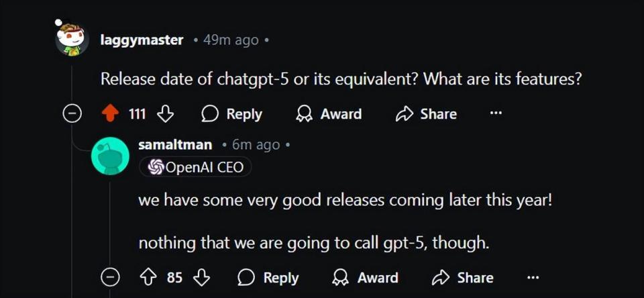Open more options on samaltman's reply
Image resolution: width=644 pixels, height=298 pixels.
coord(533,277)
